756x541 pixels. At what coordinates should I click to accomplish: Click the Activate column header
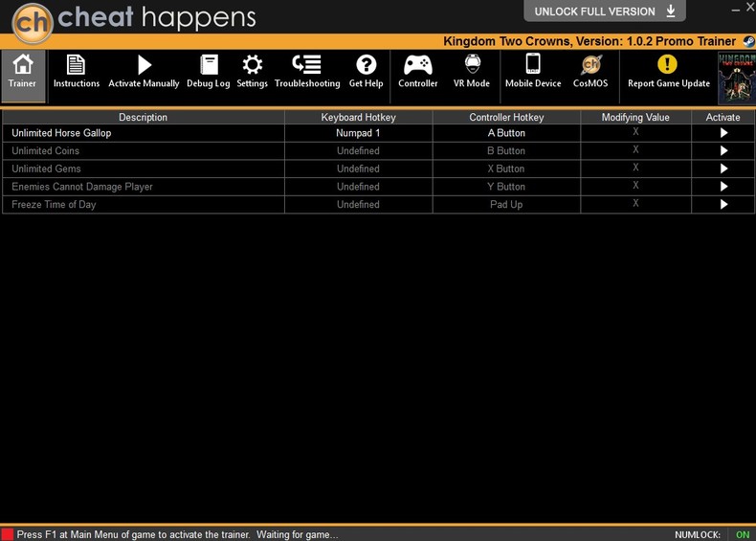[723, 117]
